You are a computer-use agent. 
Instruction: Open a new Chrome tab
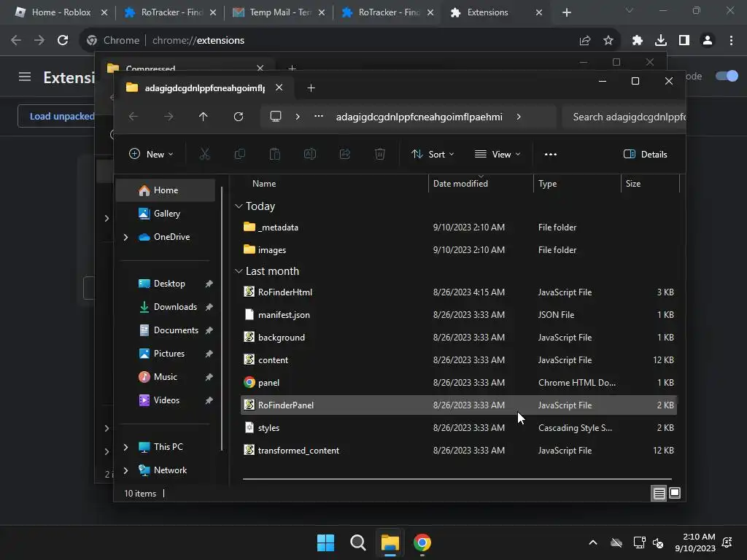566,12
